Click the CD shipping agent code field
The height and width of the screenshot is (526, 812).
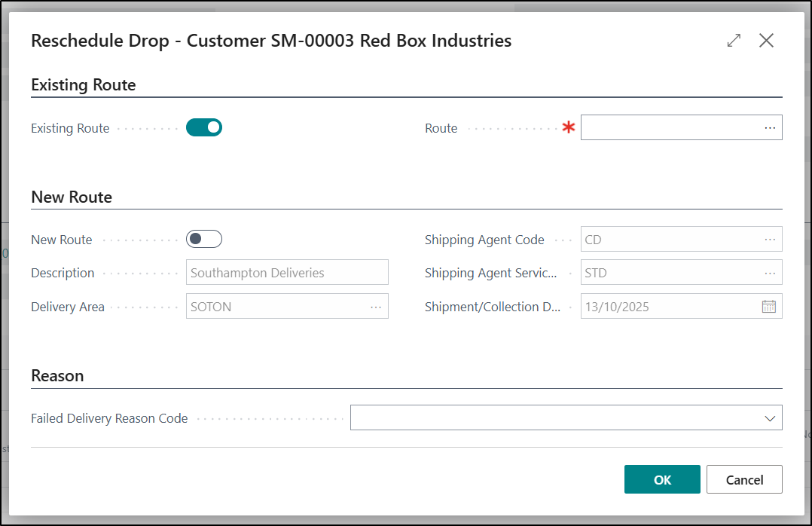(669, 240)
